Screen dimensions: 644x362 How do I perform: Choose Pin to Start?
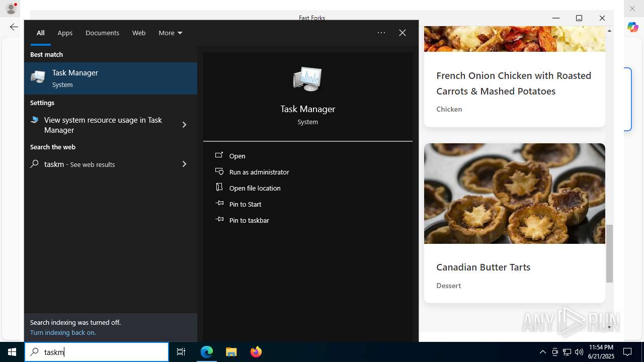click(246, 204)
